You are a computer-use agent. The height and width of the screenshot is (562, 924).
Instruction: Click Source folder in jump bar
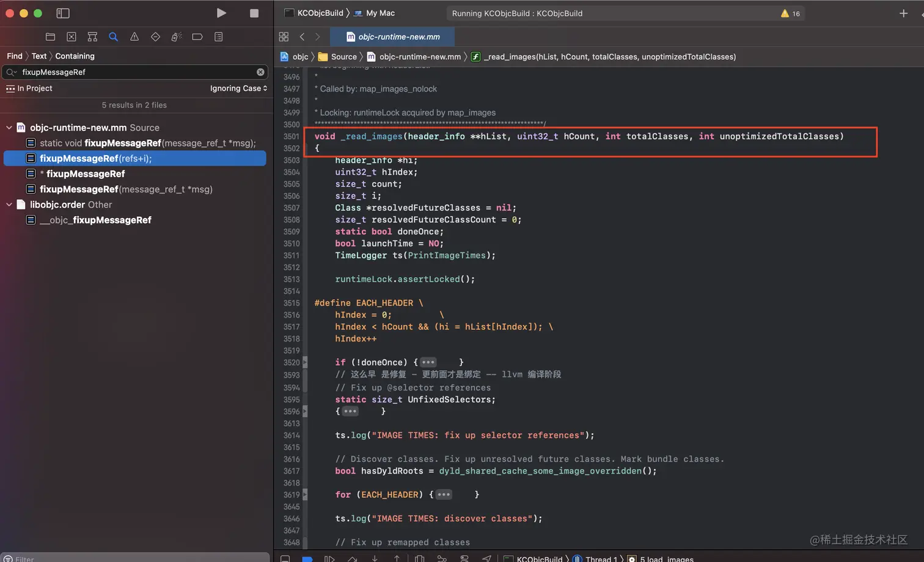[x=337, y=56]
